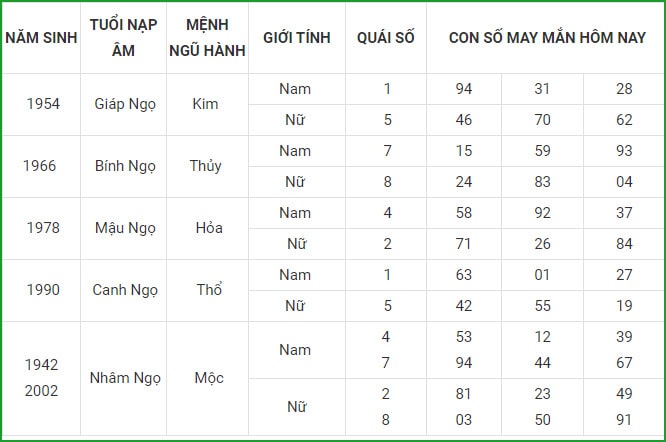Click lucky number 04 in 1966 Nữ row
The height and width of the screenshot is (442, 666).
point(624,182)
